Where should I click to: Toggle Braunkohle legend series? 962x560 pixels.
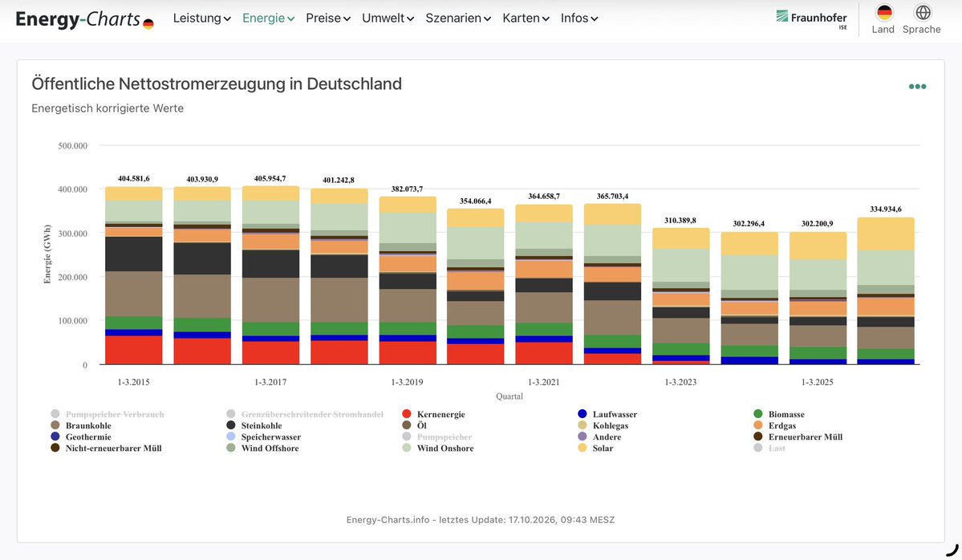81,426
